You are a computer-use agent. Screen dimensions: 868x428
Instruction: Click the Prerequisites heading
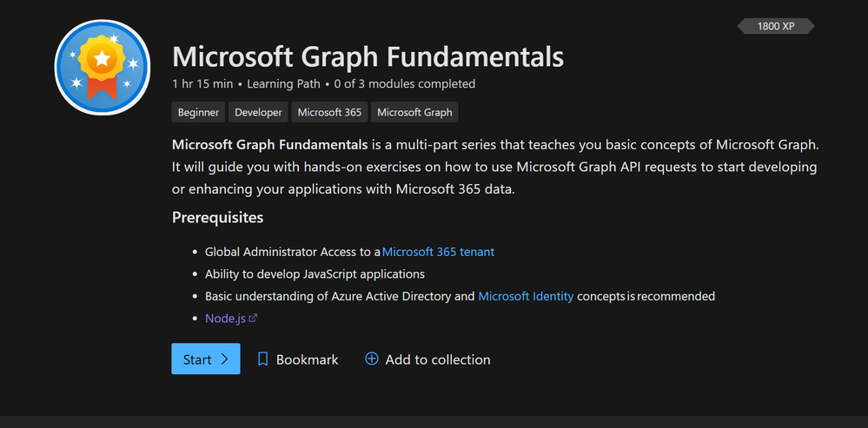tap(217, 218)
